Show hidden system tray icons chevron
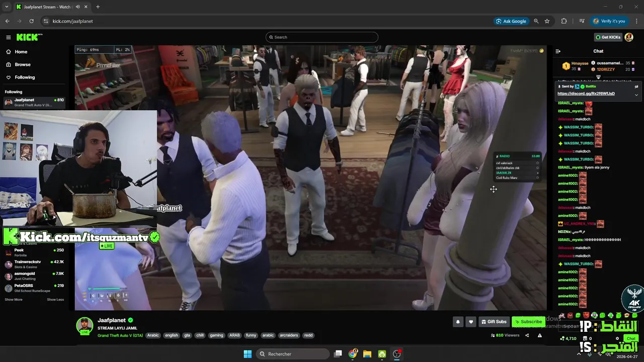644x362 pixels. [x=579, y=354]
